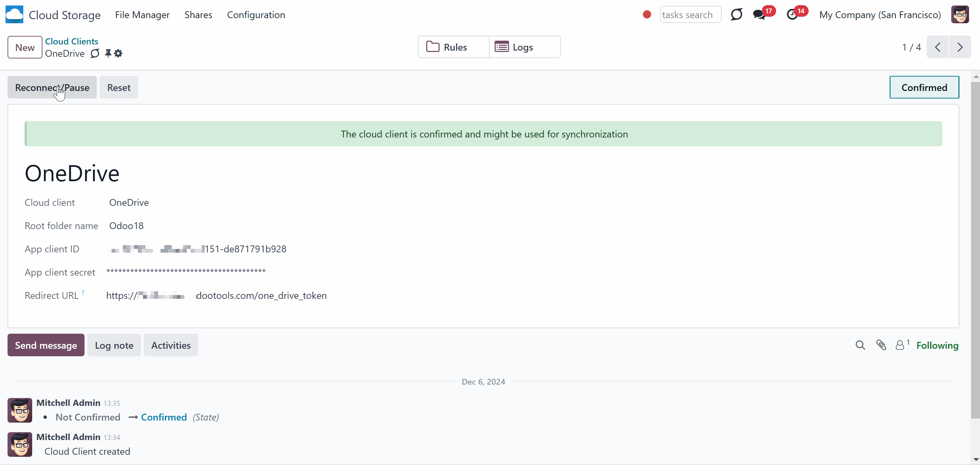Image resolution: width=980 pixels, height=465 pixels.
Task: Click the list icon on Logs button
Action: (x=501, y=47)
